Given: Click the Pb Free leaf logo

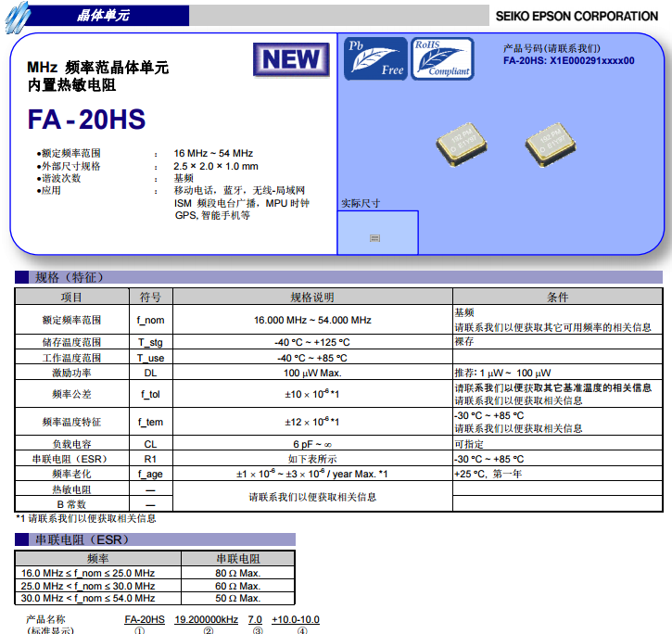Looking at the screenshot, I should (x=376, y=58).
